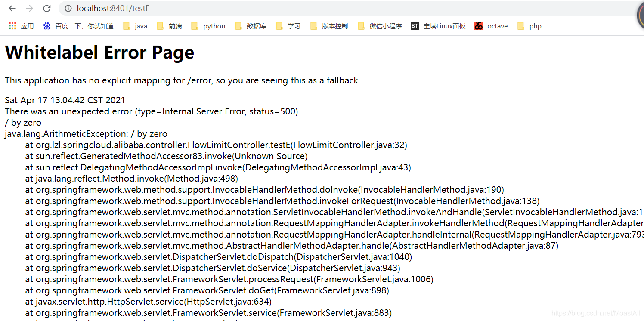Click the 'unexpected error ... status=500' line
Viewport: 644px width, 321px height.
(x=153, y=111)
